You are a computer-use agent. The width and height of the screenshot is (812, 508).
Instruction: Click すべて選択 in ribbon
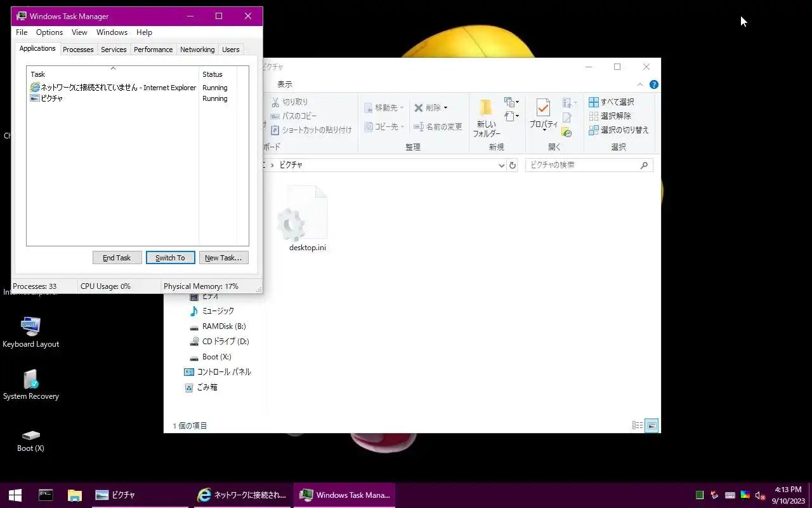[x=612, y=102]
